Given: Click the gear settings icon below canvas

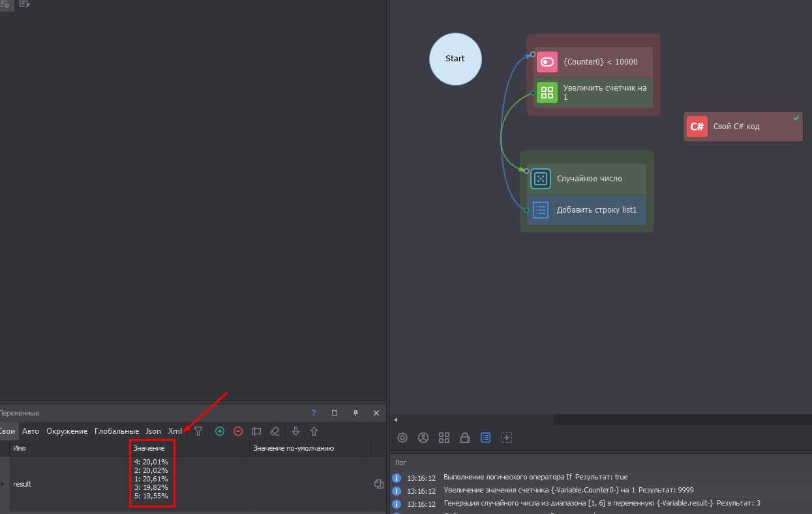Looking at the screenshot, I should pyautogui.click(x=402, y=438).
